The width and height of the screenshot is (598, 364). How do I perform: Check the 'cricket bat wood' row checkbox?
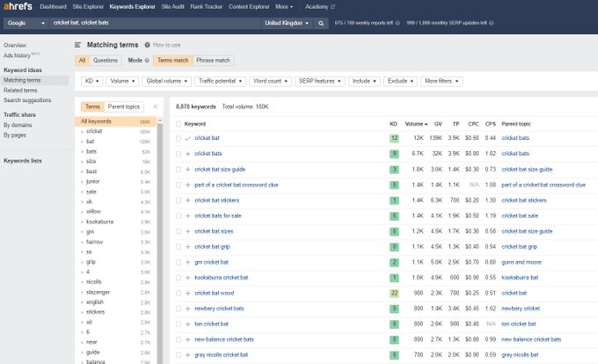pyautogui.click(x=179, y=294)
